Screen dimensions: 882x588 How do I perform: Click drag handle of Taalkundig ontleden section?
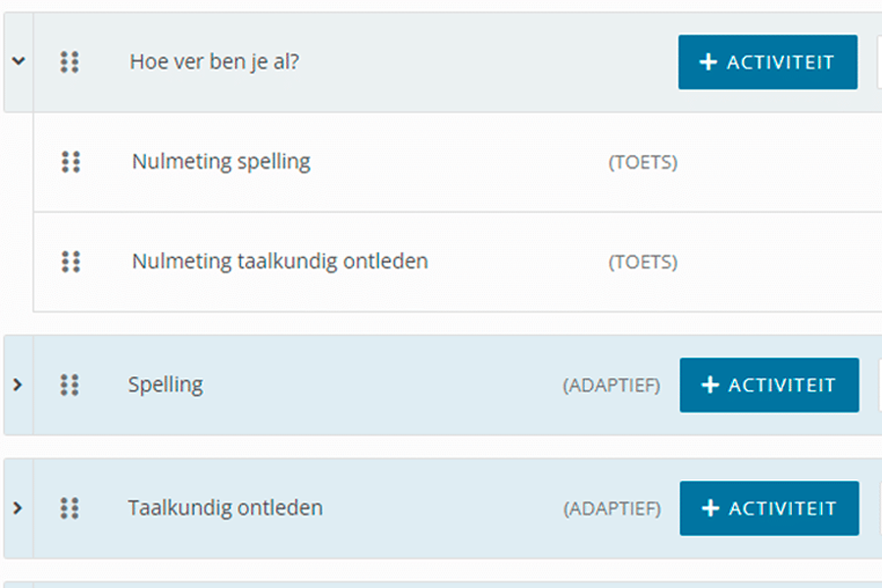[70, 509]
